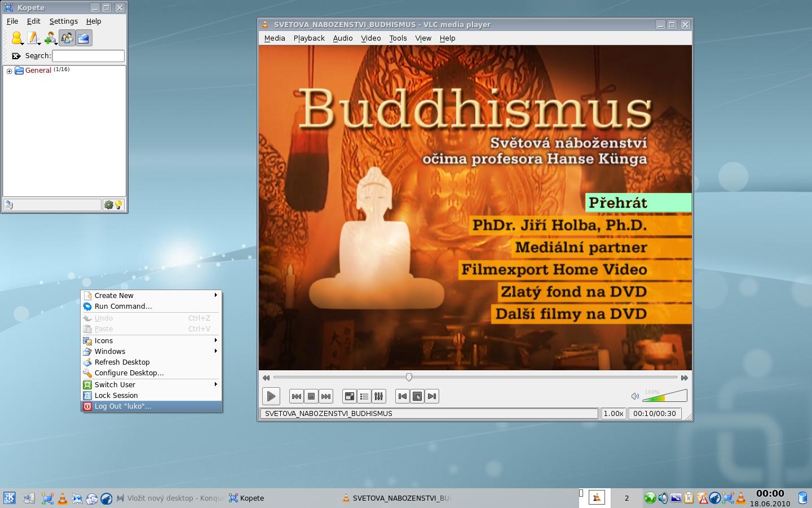Open the DVD menu button in VLC
812x508 pixels.
tap(417, 396)
